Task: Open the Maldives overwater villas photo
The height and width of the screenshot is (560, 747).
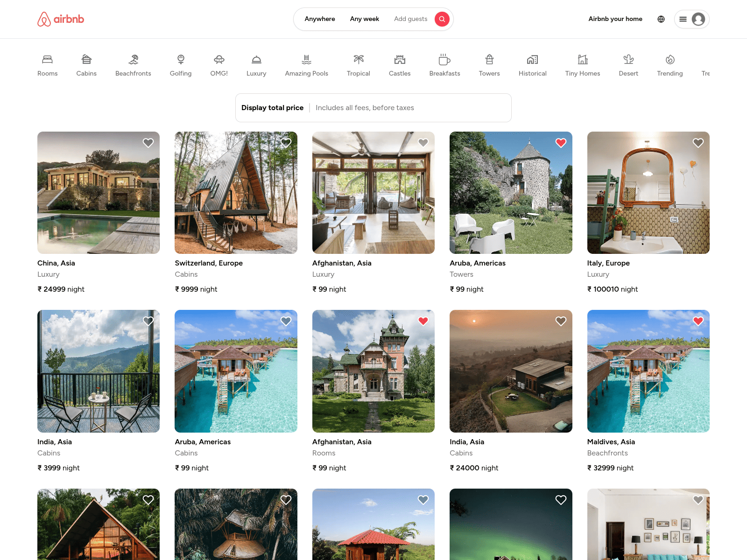Action: [648, 371]
